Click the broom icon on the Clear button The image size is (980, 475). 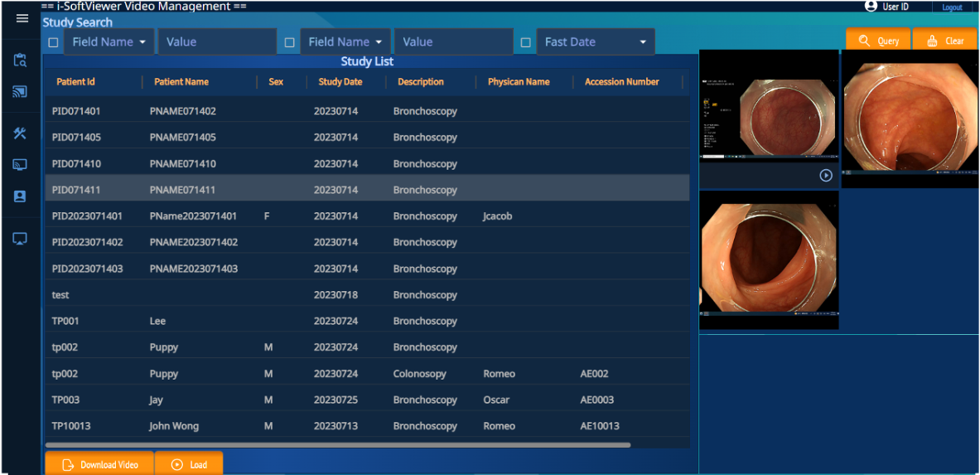(933, 41)
